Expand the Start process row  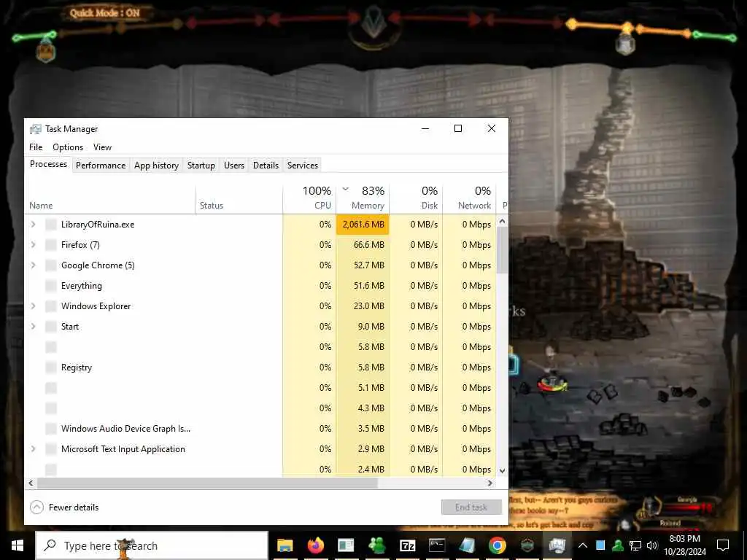pos(33,327)
